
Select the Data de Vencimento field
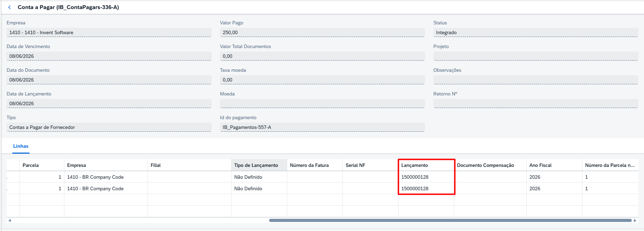click(109, 56)
